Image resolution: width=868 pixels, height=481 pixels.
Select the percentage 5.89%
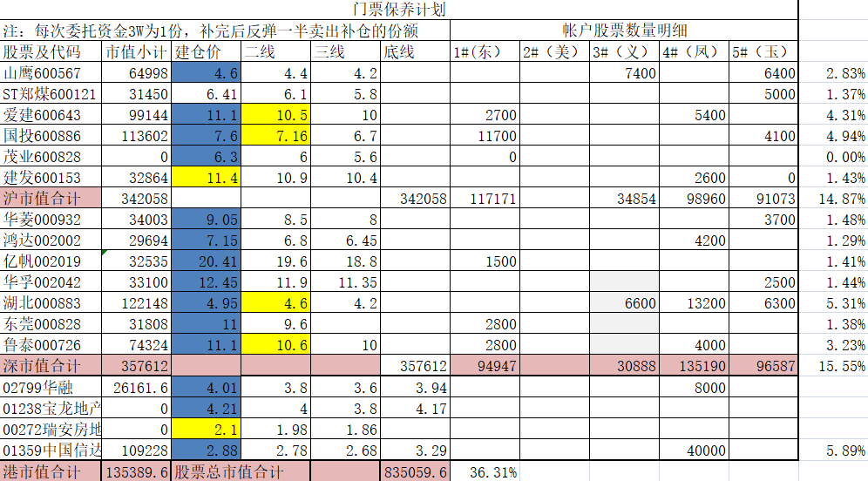833,451
